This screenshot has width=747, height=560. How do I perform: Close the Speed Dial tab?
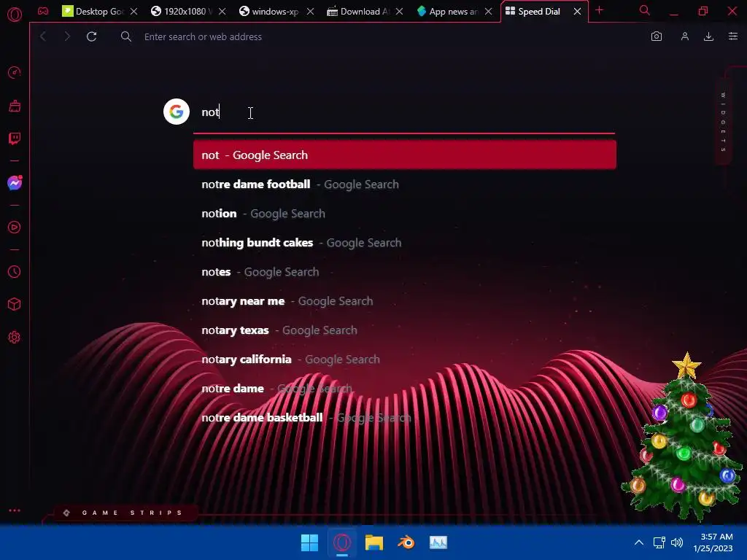pos(578,12)
